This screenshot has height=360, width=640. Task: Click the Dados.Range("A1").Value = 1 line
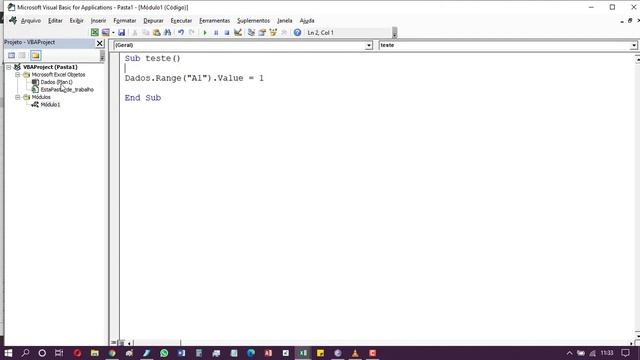[x=194, y=78]
